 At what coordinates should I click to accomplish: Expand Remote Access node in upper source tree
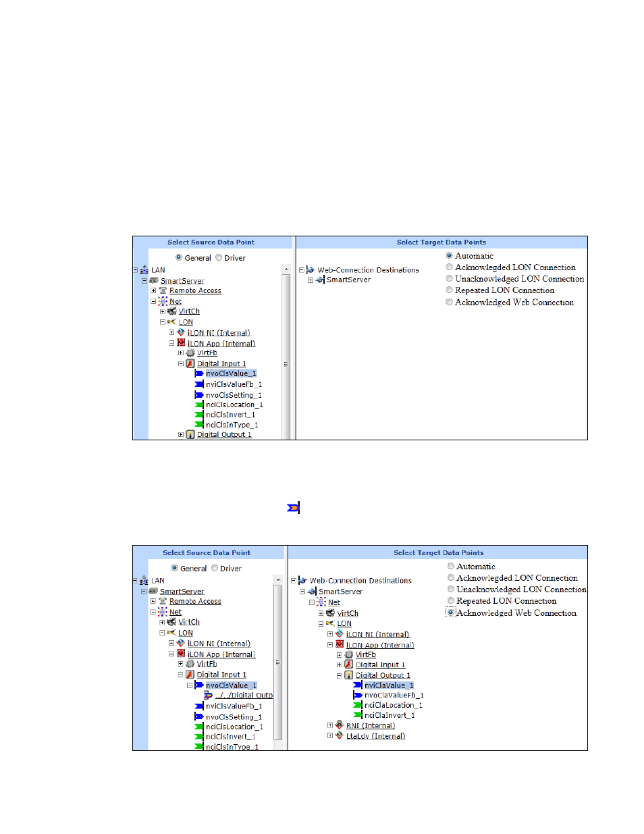(153, 290)
